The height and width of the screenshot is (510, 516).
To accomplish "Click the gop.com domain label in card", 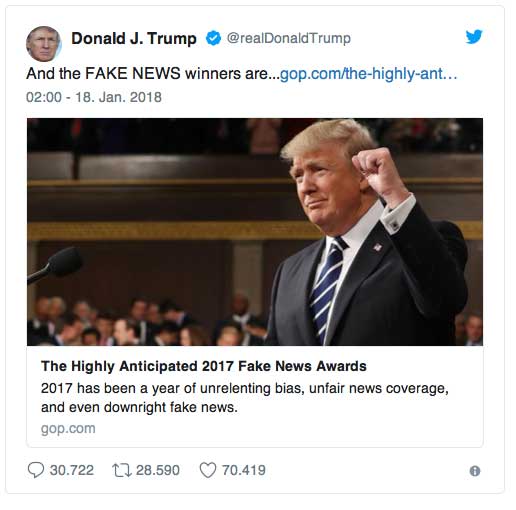I will (68, 428).
